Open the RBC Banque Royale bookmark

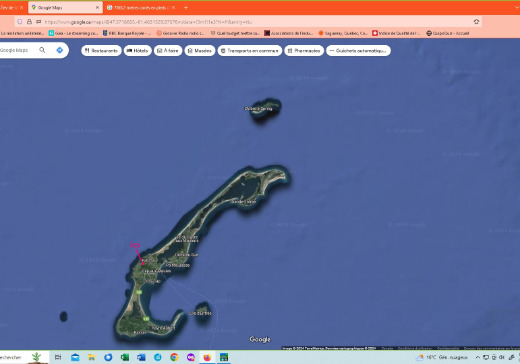(126, 33)
